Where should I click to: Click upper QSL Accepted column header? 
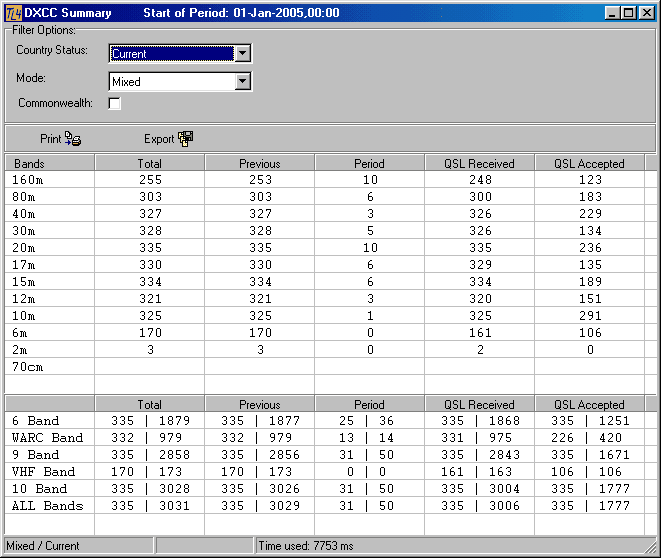[589, 163]
